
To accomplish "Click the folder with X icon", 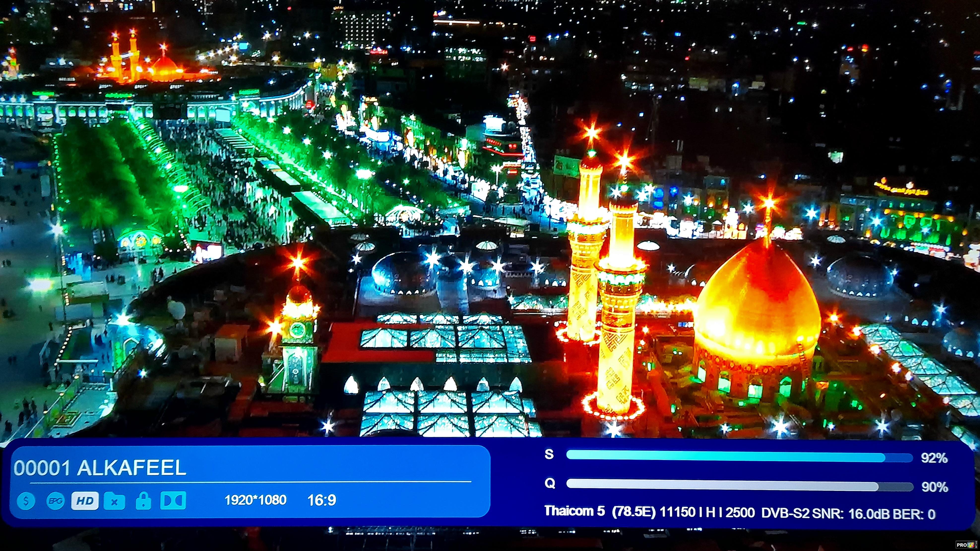I will point(114,501).
